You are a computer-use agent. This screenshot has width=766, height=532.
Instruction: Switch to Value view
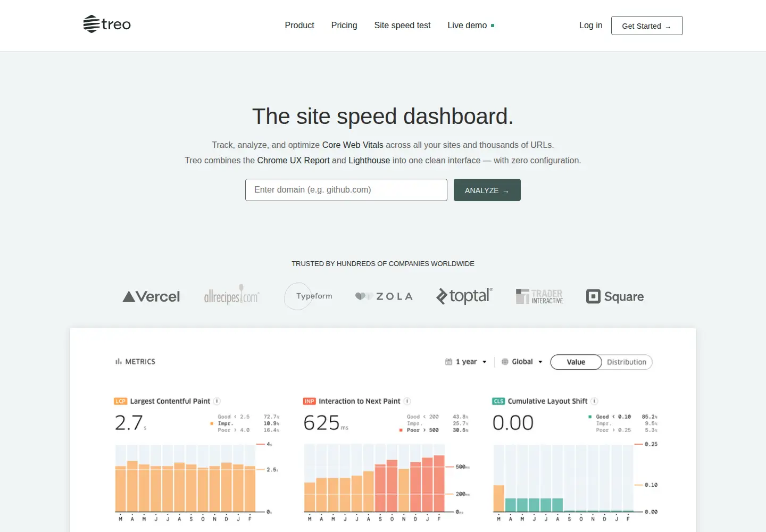576,362
